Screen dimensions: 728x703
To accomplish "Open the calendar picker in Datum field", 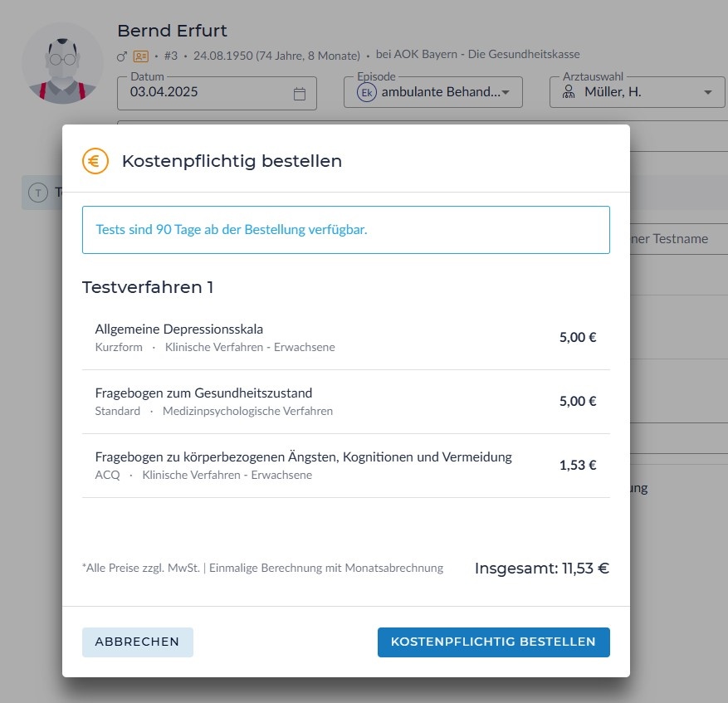I will pos(300,94).
